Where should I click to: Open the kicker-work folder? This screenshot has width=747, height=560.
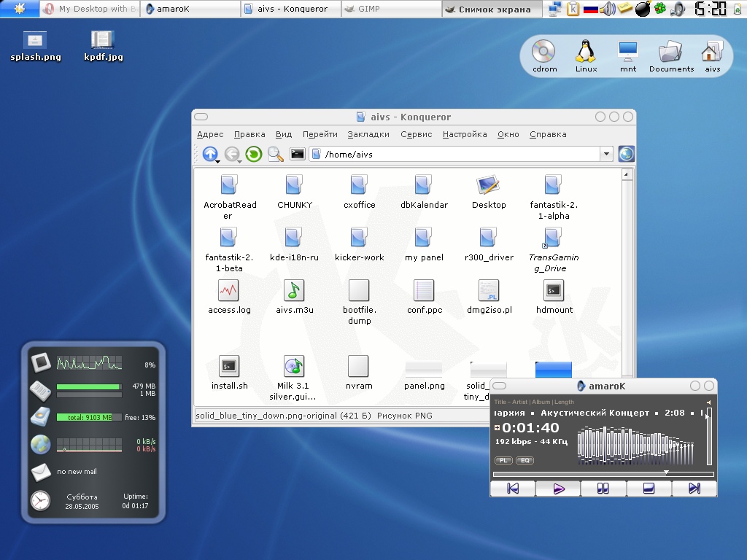click(359, 244)
